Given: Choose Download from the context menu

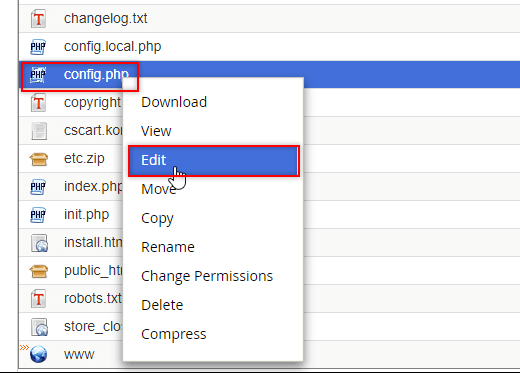Looking at the screenshot, I should (x=174, y=102).
